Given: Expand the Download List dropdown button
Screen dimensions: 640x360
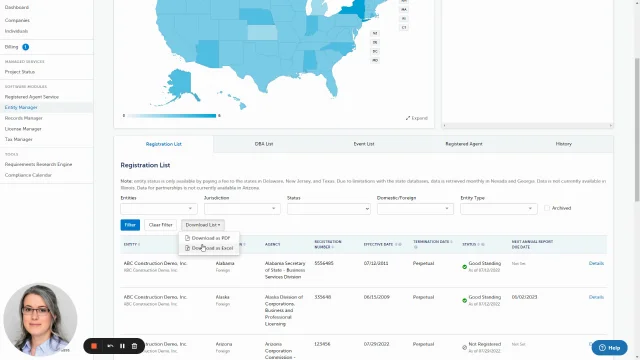Looking at the screenshot, I should [203, 225].
